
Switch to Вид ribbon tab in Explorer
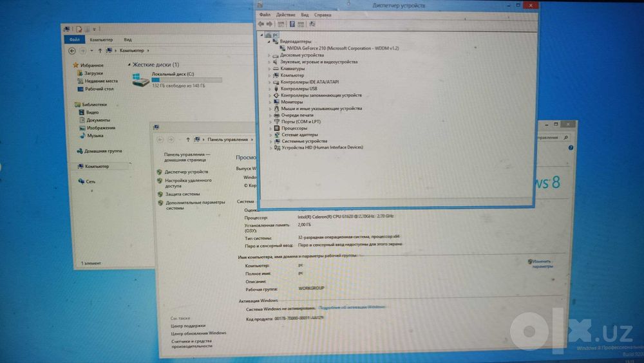[x=128, y=40]
